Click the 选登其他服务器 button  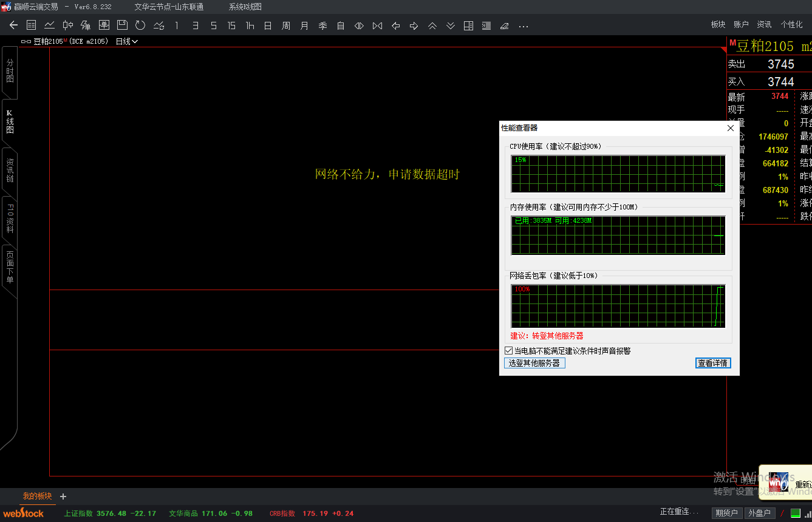(x=534, y=363)
